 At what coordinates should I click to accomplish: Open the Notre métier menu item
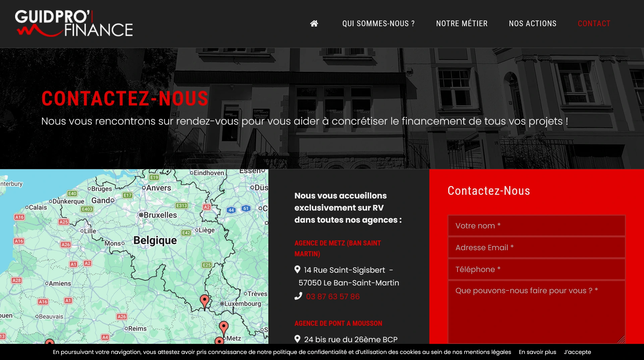pos(462,24)
